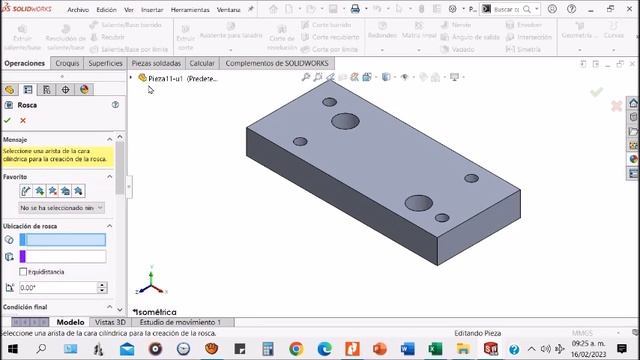Collapse the Condición final section
Viewport: 640px width, 360px height.
coord(109,307)
